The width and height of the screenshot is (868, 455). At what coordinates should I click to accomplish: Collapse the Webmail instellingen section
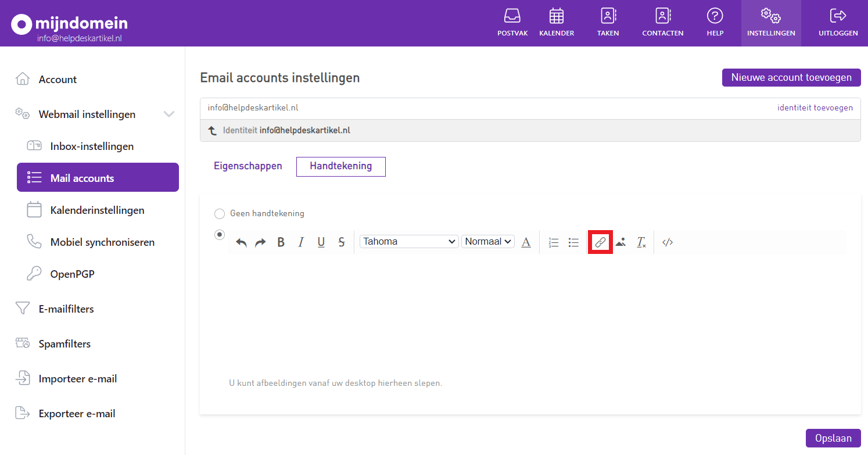[169, 114]
